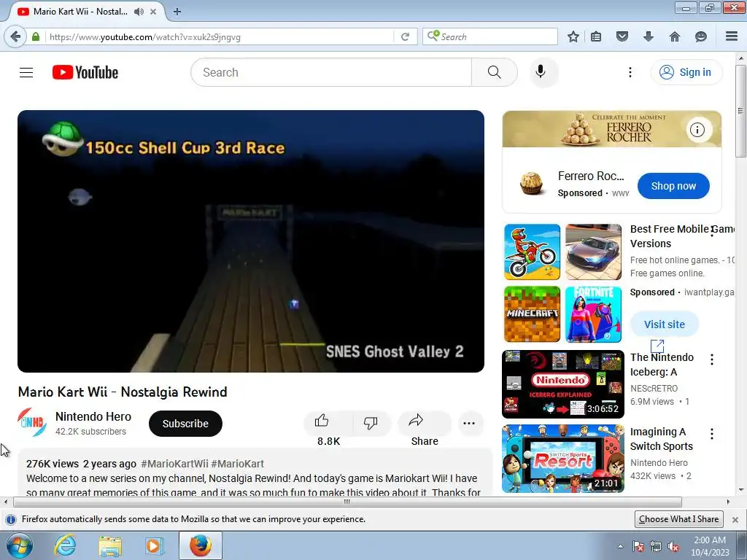Dislike the video with thumbs down
This screenshot has height=560, width=747.
pos(371,423)
